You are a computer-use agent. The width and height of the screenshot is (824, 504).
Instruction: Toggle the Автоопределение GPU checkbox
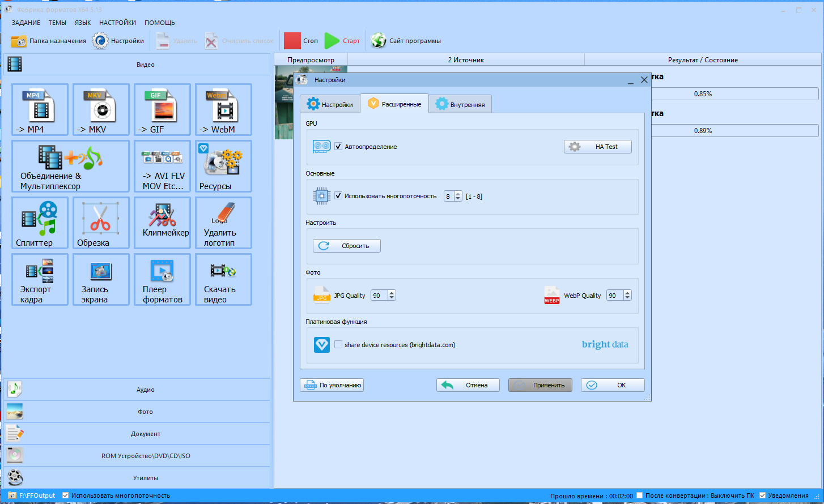click(338, 147)
